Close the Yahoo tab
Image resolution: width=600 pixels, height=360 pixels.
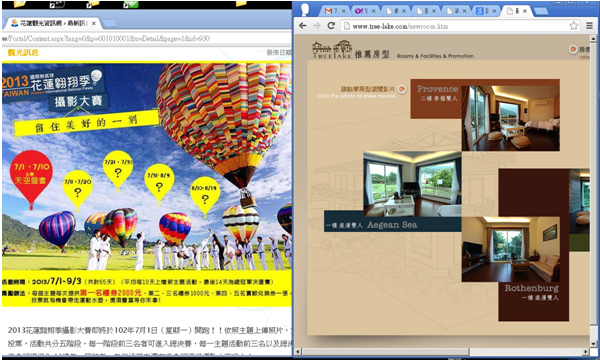coord(373,11)
